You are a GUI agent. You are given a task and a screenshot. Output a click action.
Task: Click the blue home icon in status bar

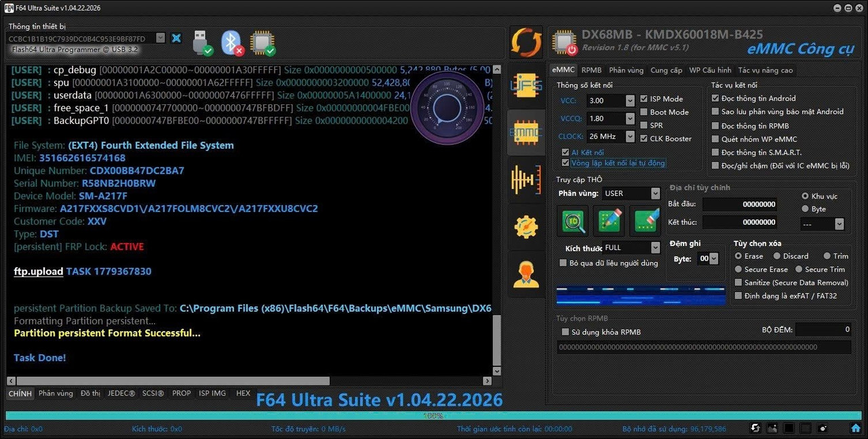click(856, 428)
